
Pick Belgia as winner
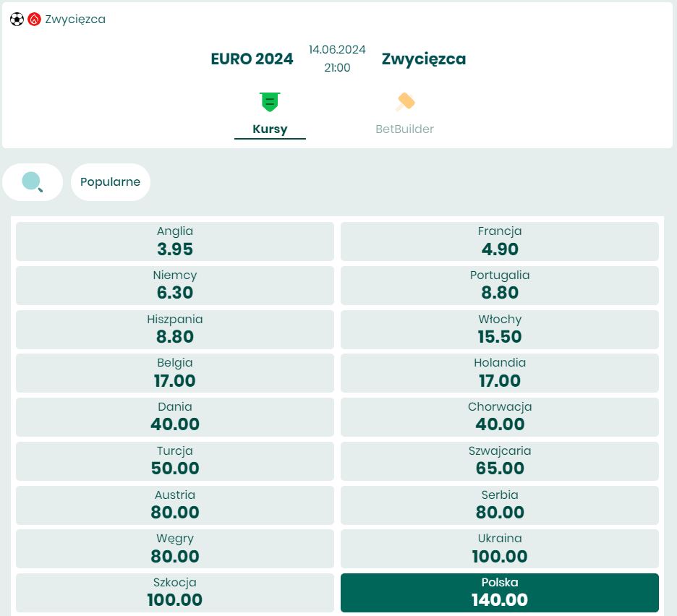click(x=175, y=373)
